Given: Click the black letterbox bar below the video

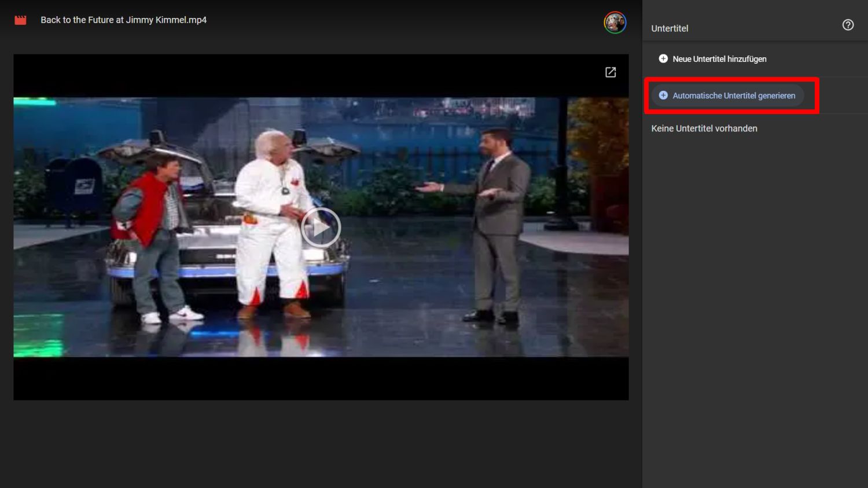Looking at the screenshot, I should click(x=321, y=378).
